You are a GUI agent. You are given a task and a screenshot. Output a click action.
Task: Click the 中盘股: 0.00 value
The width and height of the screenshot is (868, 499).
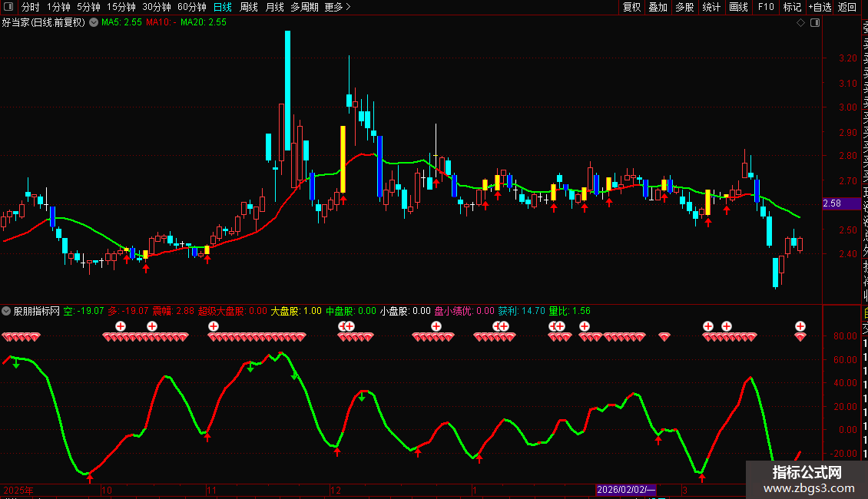(351, 311)
